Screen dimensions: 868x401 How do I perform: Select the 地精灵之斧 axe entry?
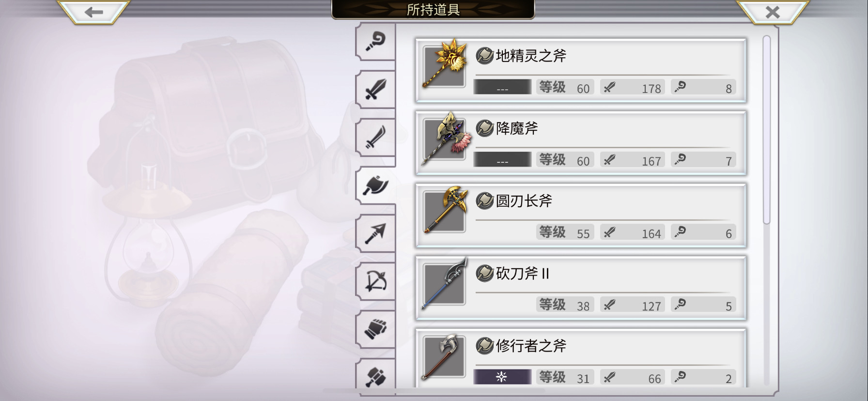(581, 71)
